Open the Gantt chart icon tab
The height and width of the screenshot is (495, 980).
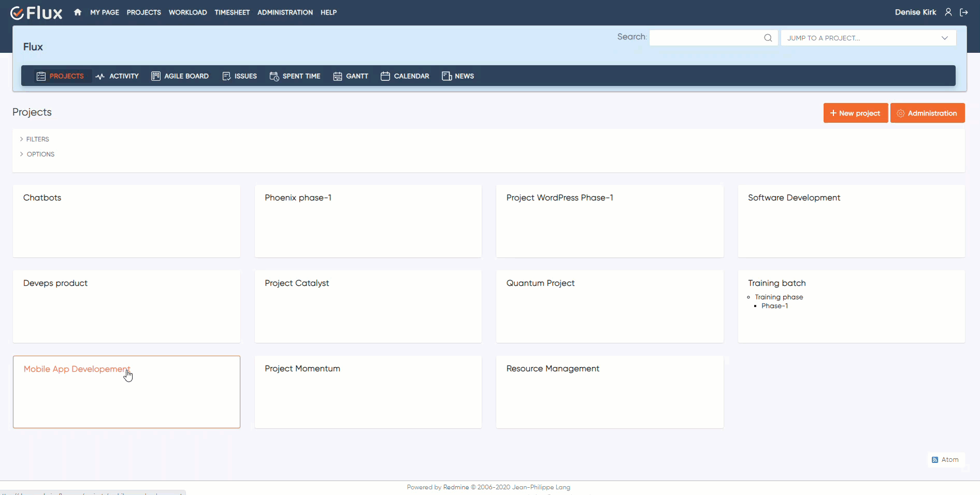tap(337, 76)
